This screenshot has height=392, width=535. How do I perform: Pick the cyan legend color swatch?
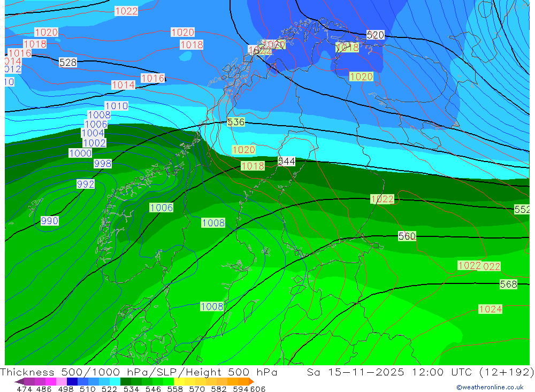[x=115, y=381]
